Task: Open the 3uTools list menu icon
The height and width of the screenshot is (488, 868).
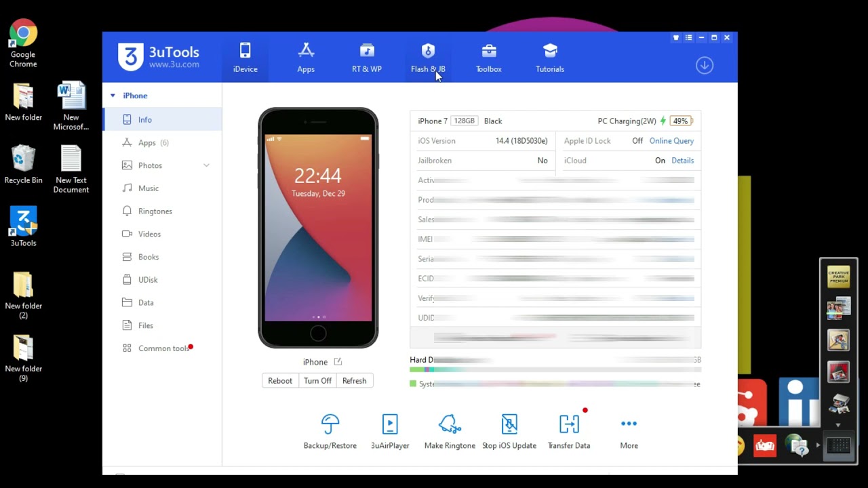Action: click(x=689, y=38)
